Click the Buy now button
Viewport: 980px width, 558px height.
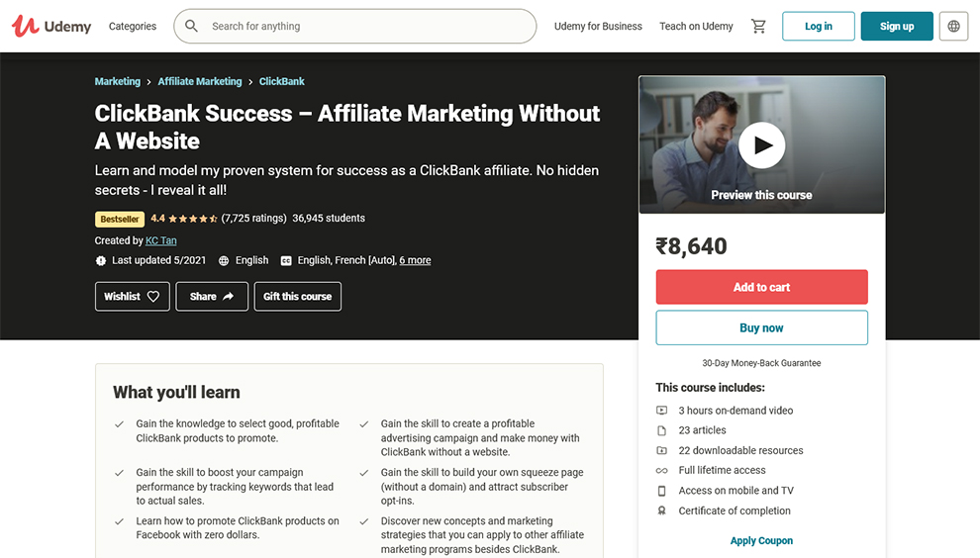(762, 328)
